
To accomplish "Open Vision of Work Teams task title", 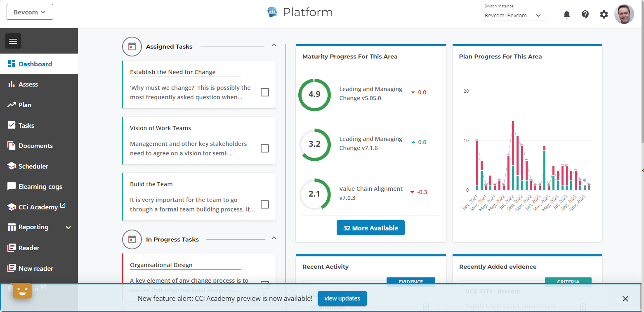I will 160,128.
